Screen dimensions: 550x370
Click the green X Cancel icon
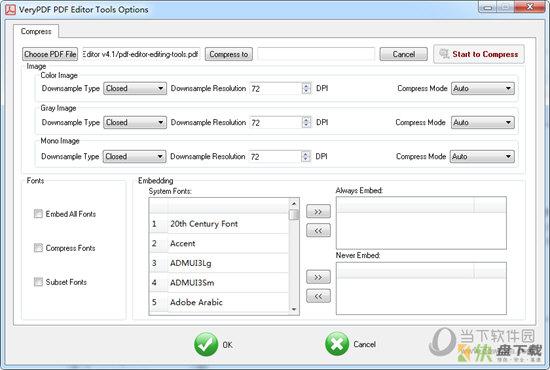pyautogui.click(x=337, y=344)
